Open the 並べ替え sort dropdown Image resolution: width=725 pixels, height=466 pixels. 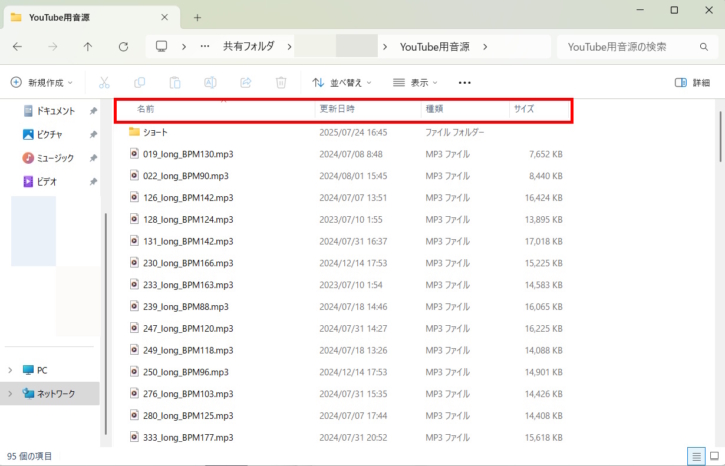click(x=341, y=83)
